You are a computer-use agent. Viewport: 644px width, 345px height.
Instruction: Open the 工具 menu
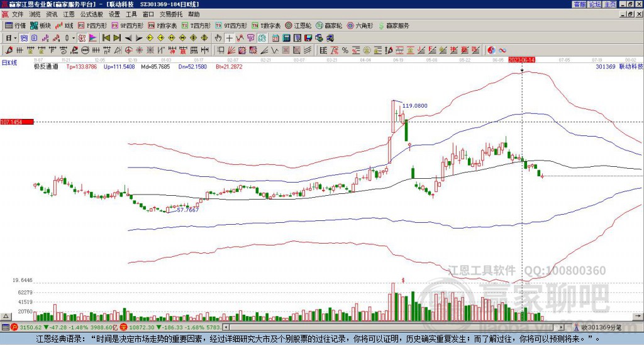[x=131, y=14]
